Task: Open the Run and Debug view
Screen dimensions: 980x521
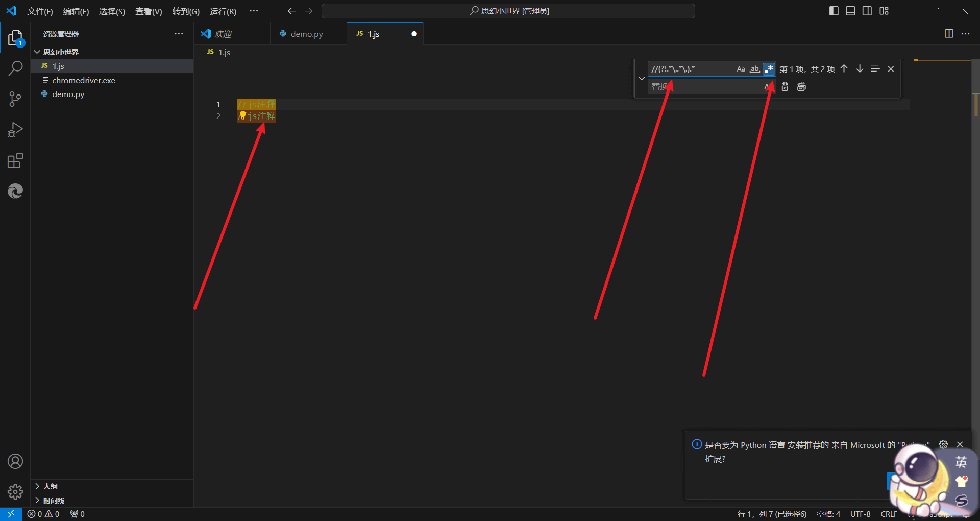Action: (x=15, y=130)
